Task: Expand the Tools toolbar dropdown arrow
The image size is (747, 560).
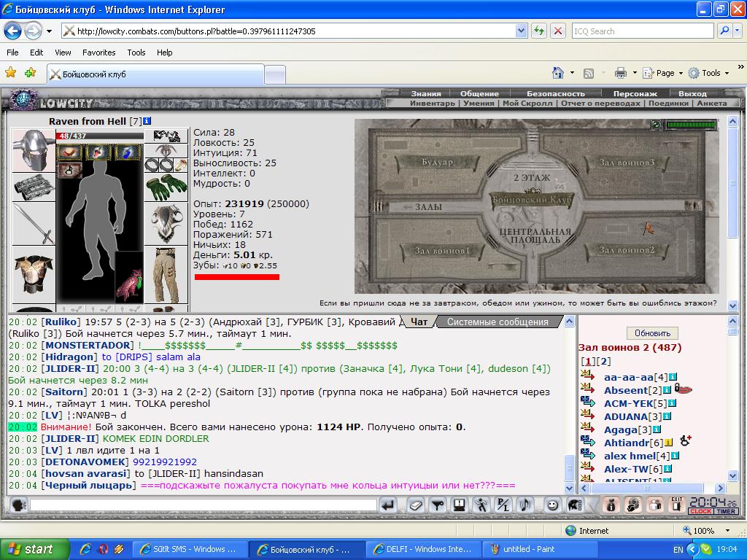Action: (x=727, y=74)
